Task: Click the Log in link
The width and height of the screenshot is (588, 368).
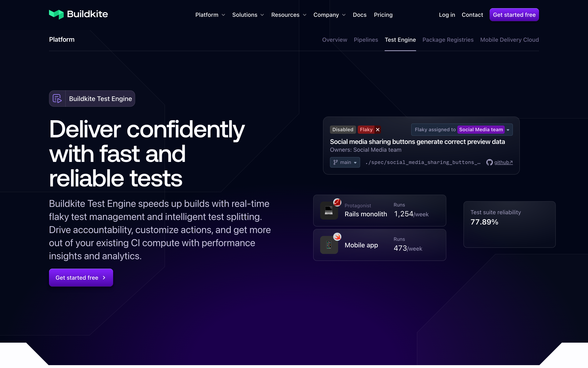Action: point(447,15)
